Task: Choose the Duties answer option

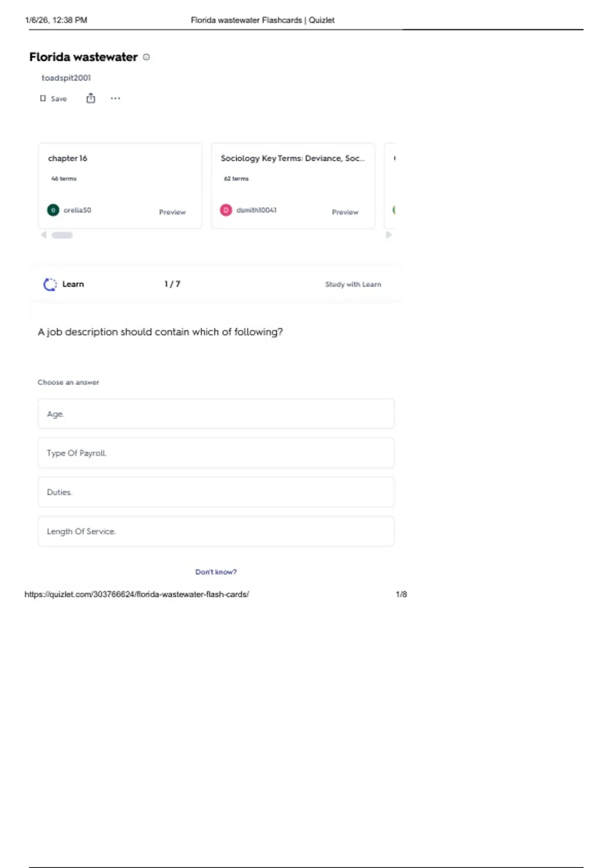Action: [x=216, y=492]
